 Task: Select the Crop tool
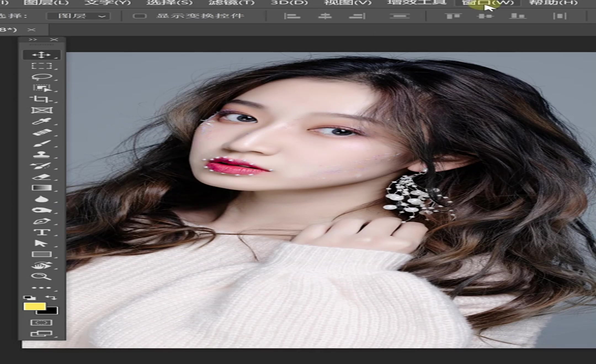[41, 99]
